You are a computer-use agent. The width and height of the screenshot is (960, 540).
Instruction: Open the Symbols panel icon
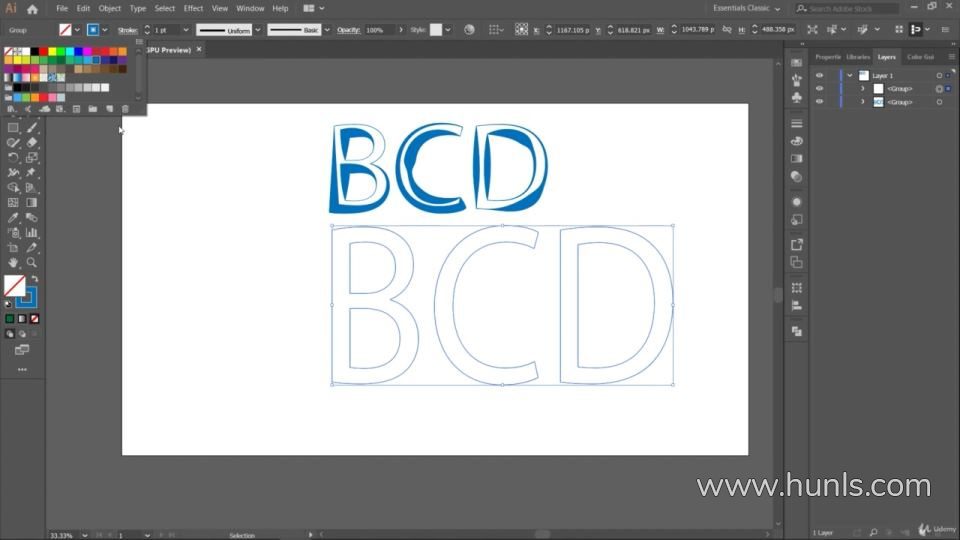coord(797,98)
